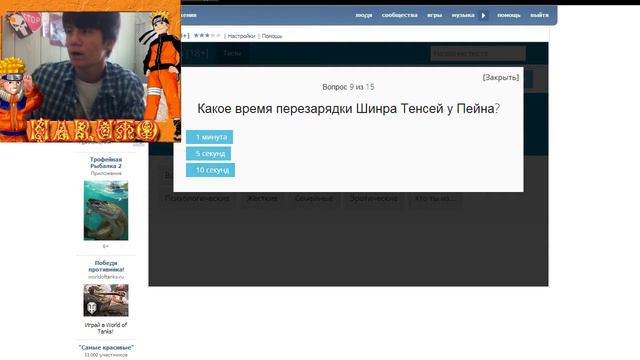Screen dimensions: 640x360
Task: Click the World of Tanks ad image
Action: click(106, 300)
